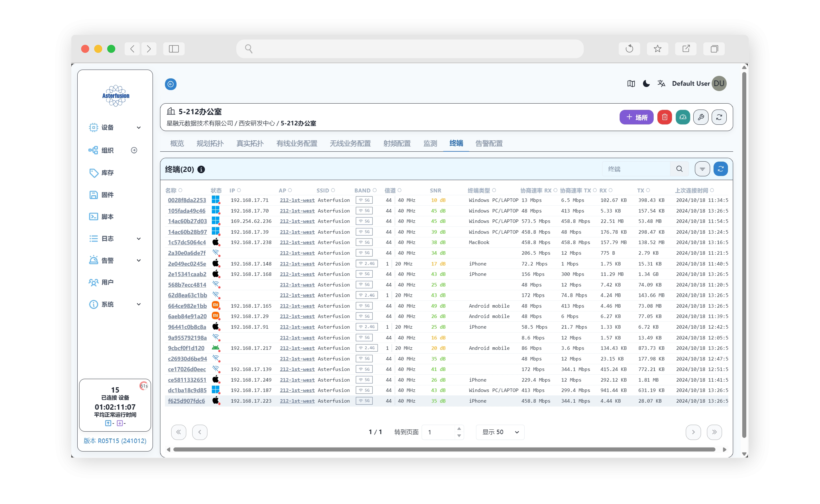The width and height of the screenshot is (820, 504).
Task: Toggle dark mode moon icon
Action: click(x=646, y=84)
